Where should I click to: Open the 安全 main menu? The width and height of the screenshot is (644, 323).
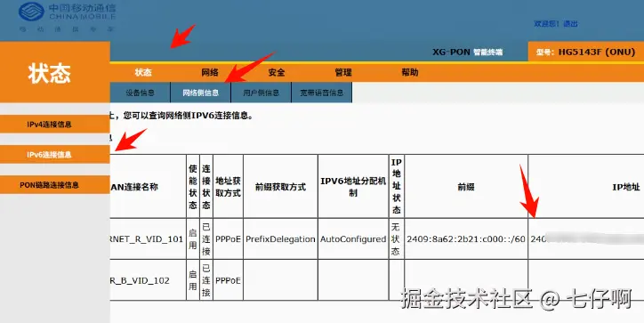pyautogui.click(x=277, y=72)
